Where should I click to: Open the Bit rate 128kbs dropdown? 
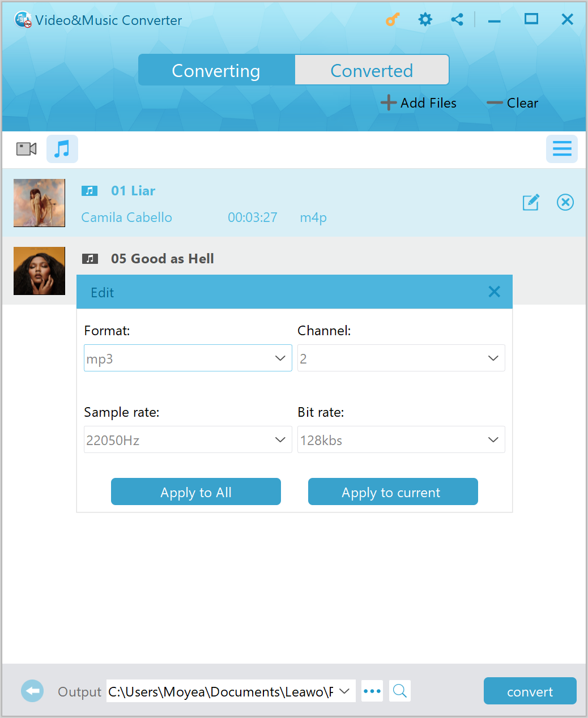pos(401,439)
